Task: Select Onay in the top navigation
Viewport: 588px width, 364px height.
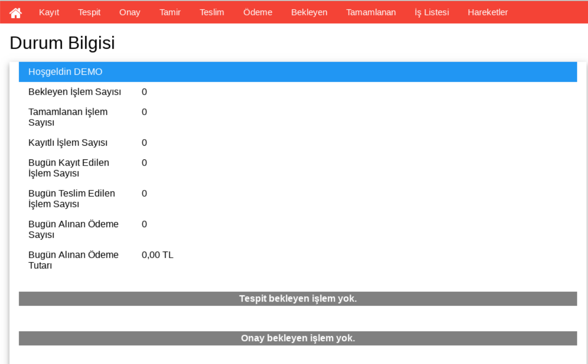Action: pyautogui.click(x=129, y=12)
